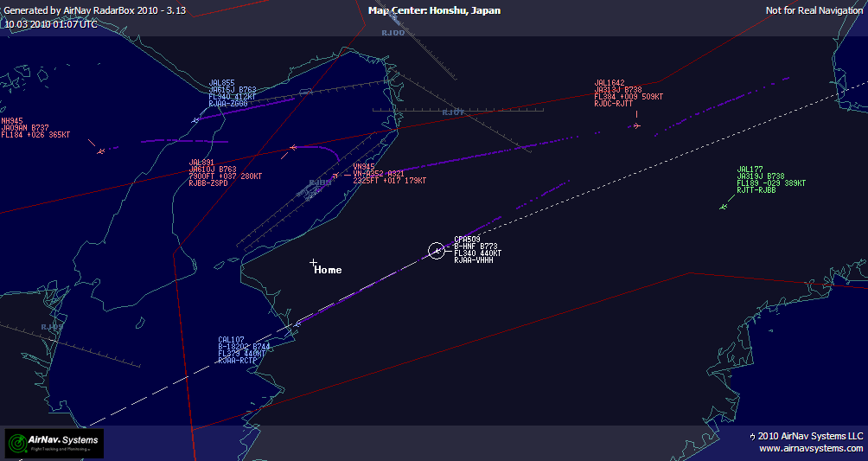Click the JAL1642 aircraft symbol
This screenshot has height=461, width=868.
click(x=636, y=125)
